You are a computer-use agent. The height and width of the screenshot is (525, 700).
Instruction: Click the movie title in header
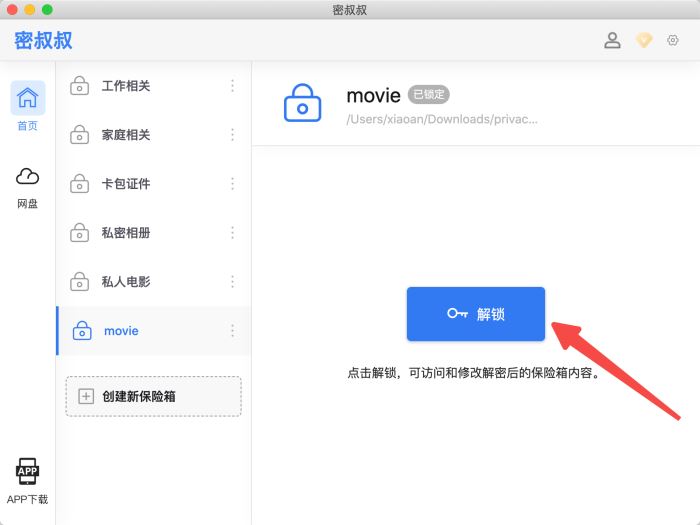(x=373, y=96)
